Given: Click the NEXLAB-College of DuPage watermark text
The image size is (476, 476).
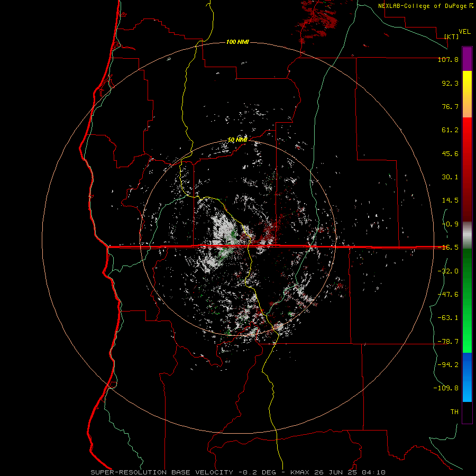Looking at the screenshot, I should 426,6.
